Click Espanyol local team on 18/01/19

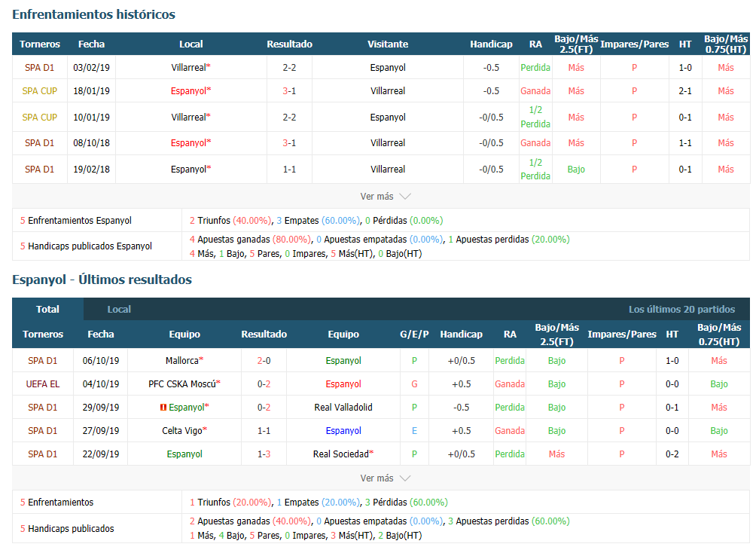coord(191,90)
